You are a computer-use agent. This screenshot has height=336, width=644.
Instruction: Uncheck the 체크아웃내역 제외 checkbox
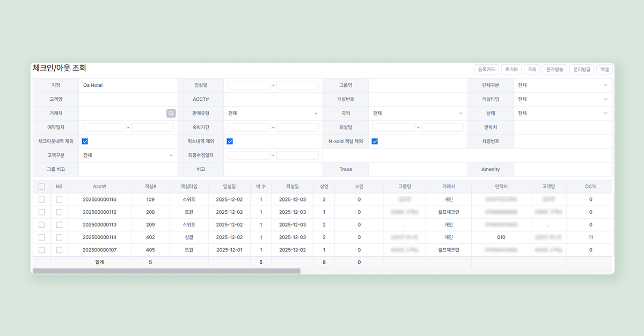tap(85, 141)
